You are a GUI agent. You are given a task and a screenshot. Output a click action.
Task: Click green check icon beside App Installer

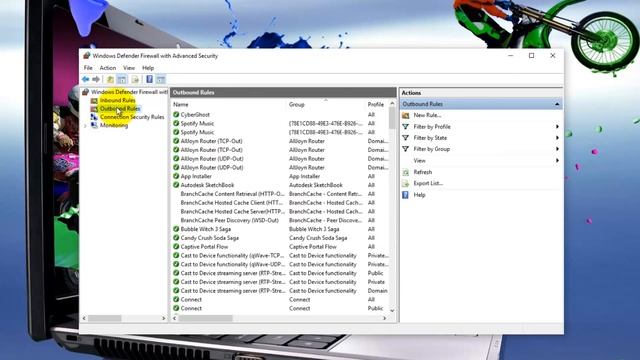click(x=176, y=176)
